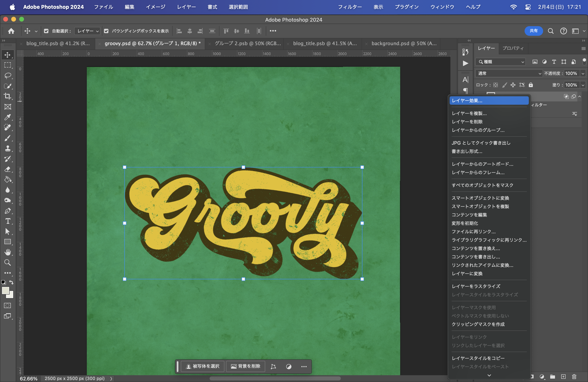Viewport: 588px width, 382px height.
Task: Open the layer filter 種類 dropdown
Action: point(501,62)
